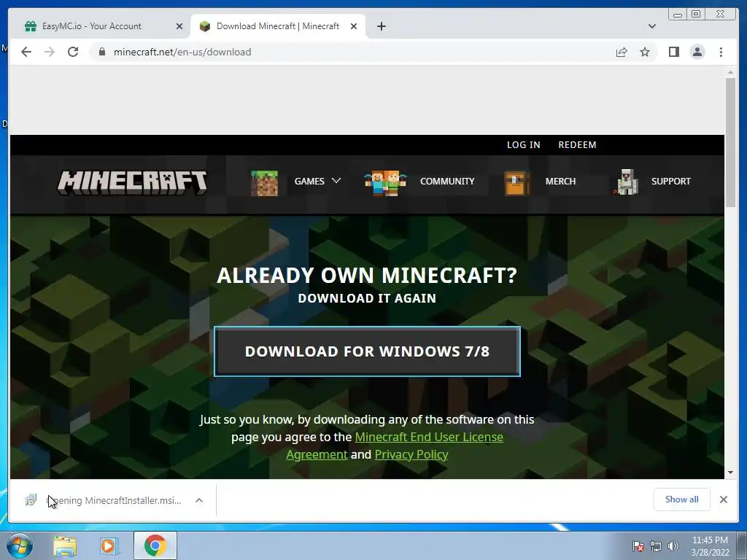
Task: View site information via the padlock icon
Action: coord(101,52)
